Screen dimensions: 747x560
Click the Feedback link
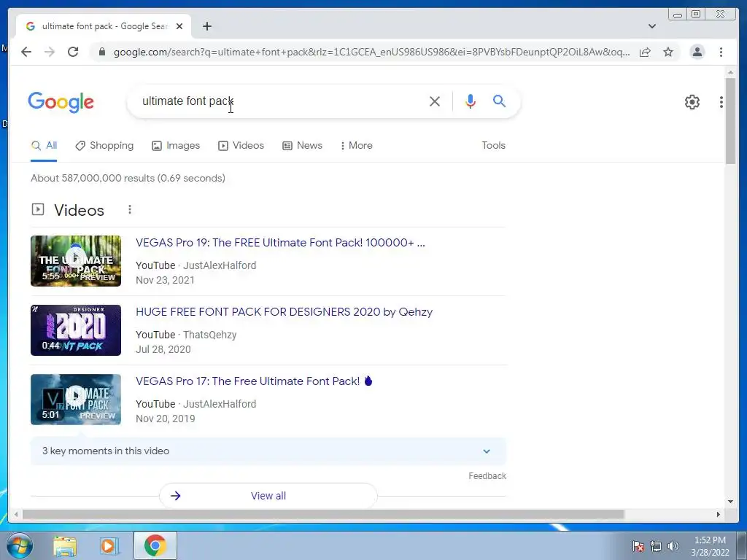(487, 475)
